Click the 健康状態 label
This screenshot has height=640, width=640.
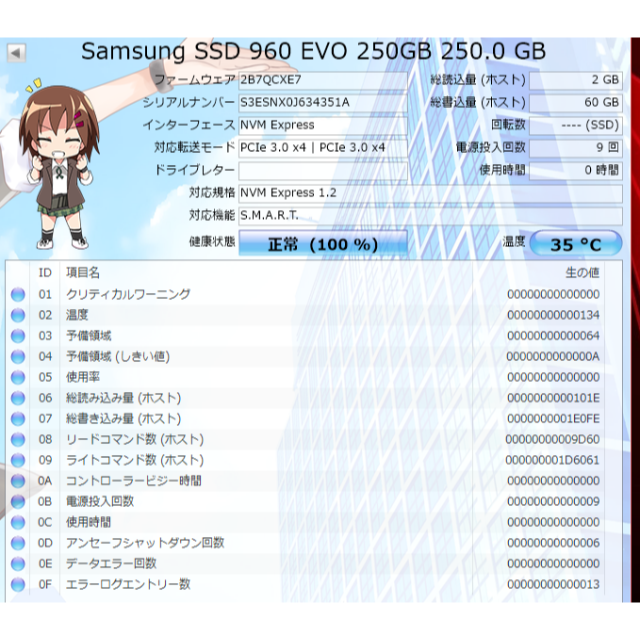coord(212,242)
